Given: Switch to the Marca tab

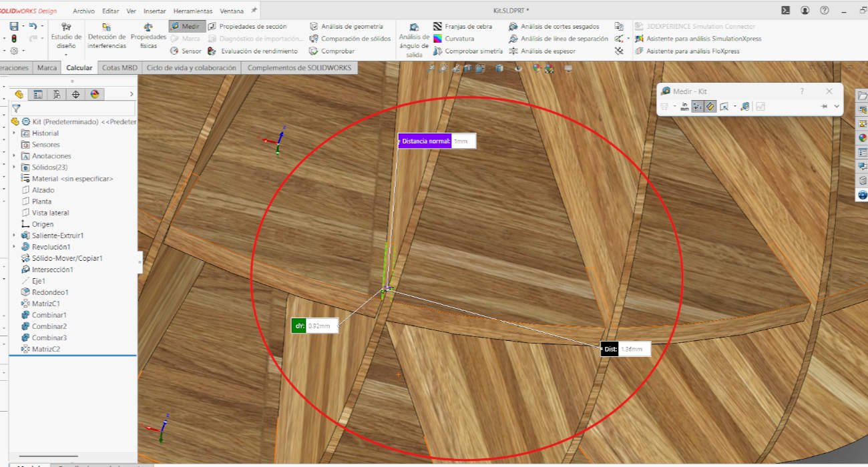Looking at the screenshot, I should tap(47, 68).
